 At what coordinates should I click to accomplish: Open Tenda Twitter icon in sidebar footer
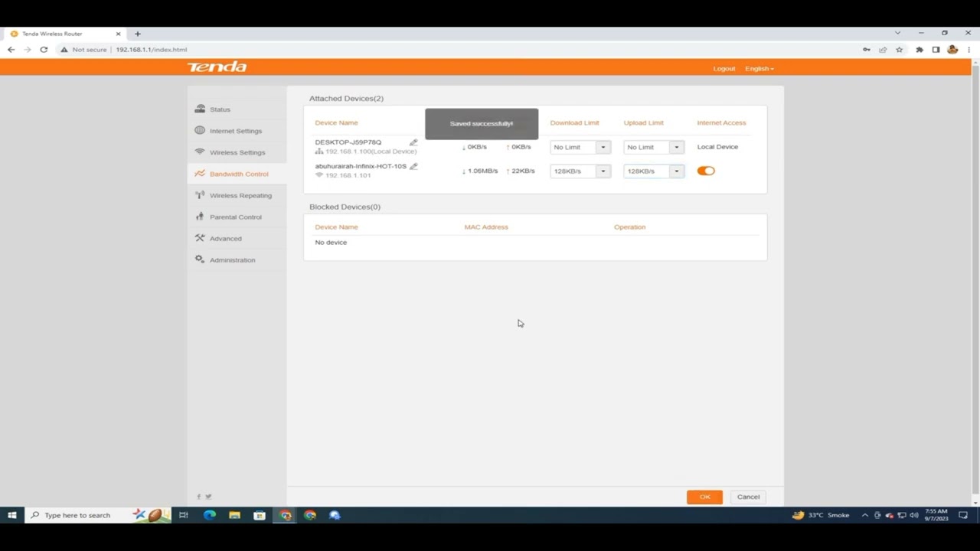[208, 497]
